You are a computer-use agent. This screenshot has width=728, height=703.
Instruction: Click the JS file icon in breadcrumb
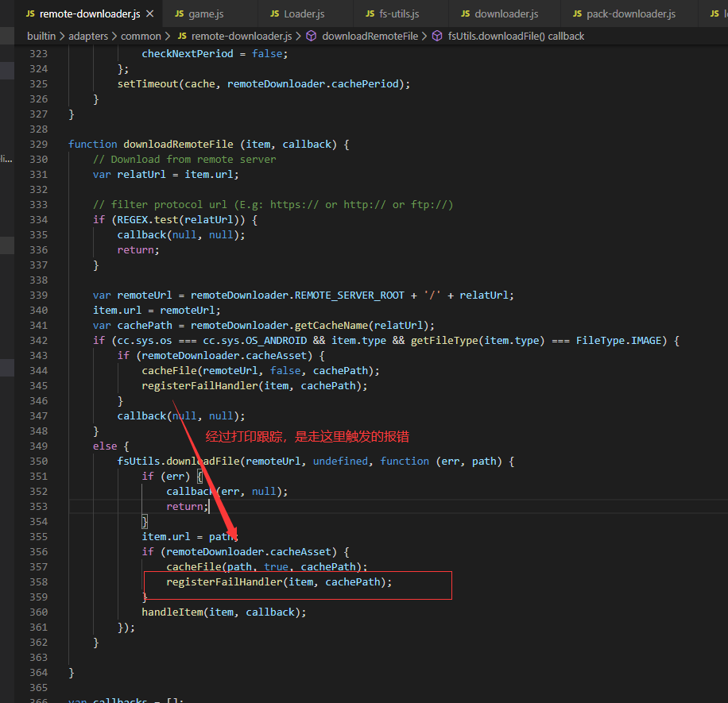coord(183,37)
